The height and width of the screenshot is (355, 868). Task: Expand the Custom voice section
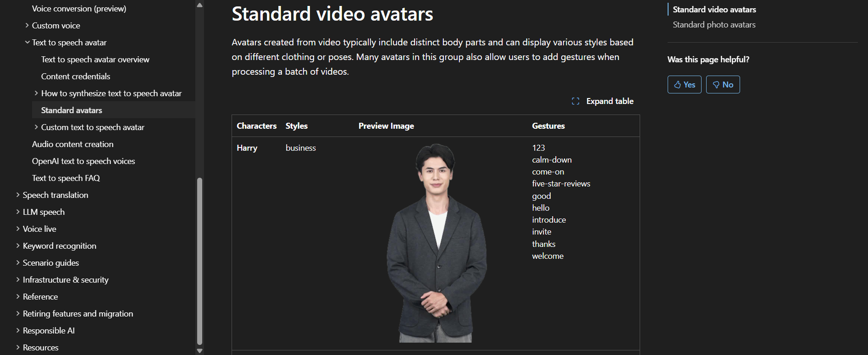coord(27,26)
